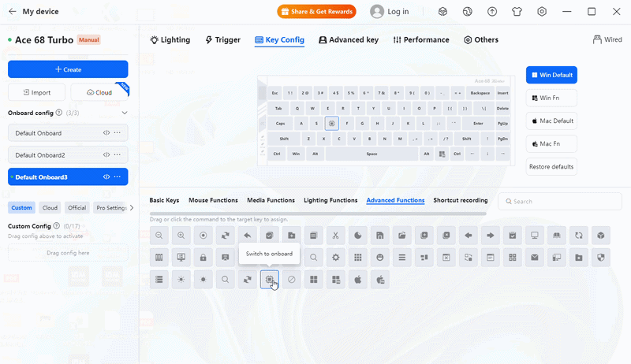Screen dimensions: 631x364
Task: Switch to Media Functions category
Action: (271, 200)
